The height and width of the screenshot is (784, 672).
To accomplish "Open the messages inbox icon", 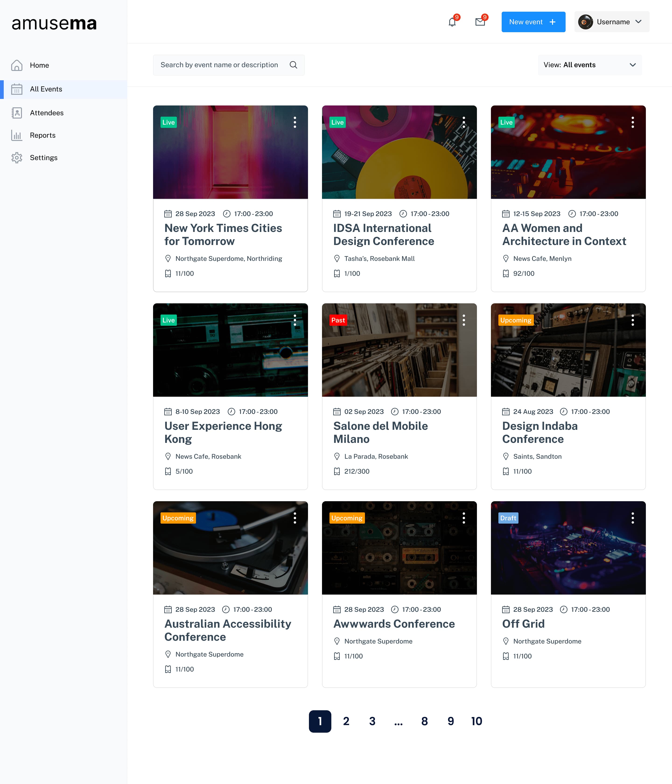I will coord(480,22).
